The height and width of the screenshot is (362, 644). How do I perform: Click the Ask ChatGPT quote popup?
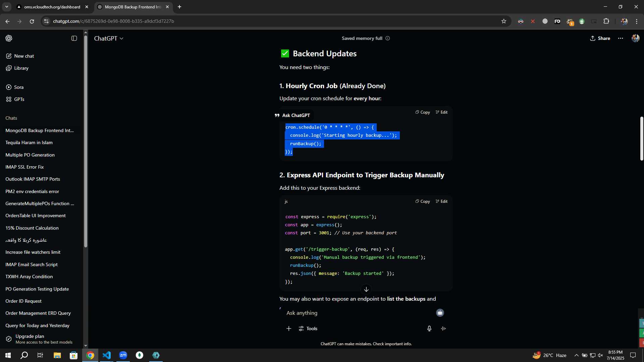coord(292,115)
